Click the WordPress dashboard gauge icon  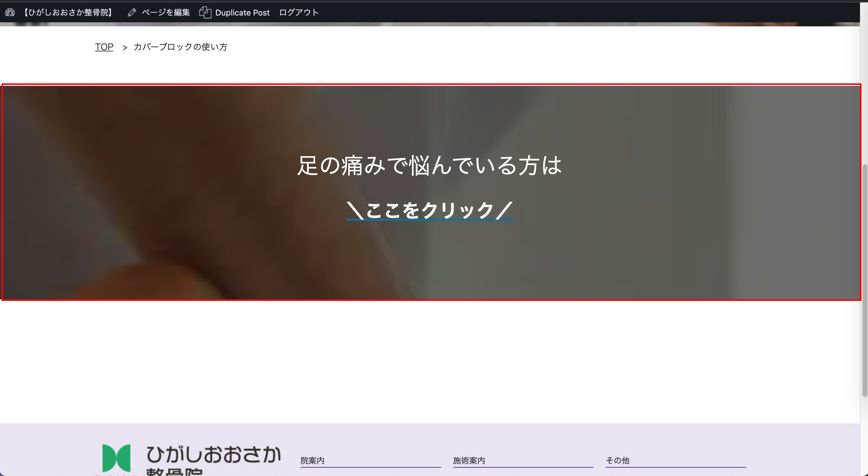coord(10,12)
